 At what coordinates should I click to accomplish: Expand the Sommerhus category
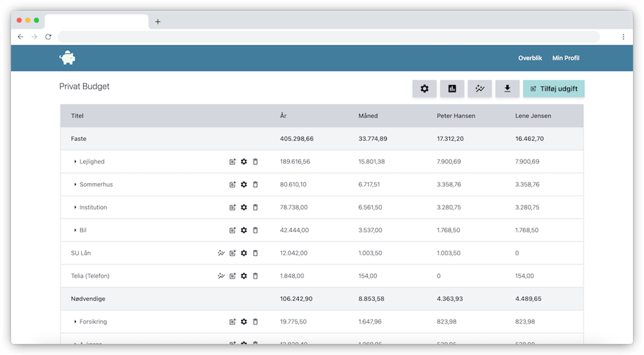[75, 185]
